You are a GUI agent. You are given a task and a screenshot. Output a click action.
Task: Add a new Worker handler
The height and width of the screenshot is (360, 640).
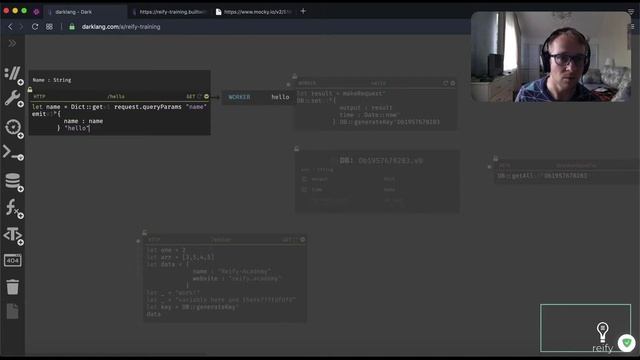click(20, 104)
